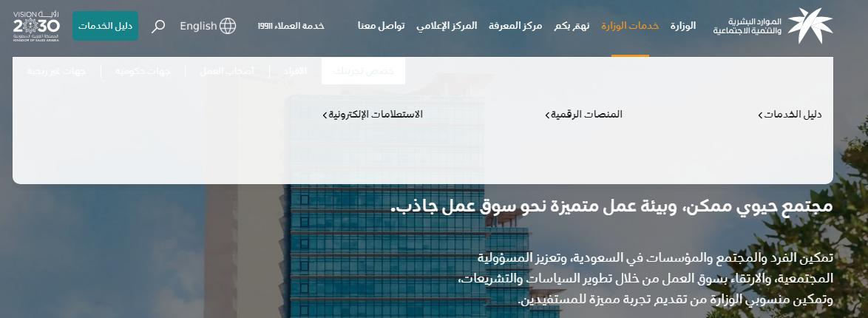Viewport: 868px width, 318px height.
Task: Expand المنصات الرقمية submenu entry
Action: coord(584,115)
